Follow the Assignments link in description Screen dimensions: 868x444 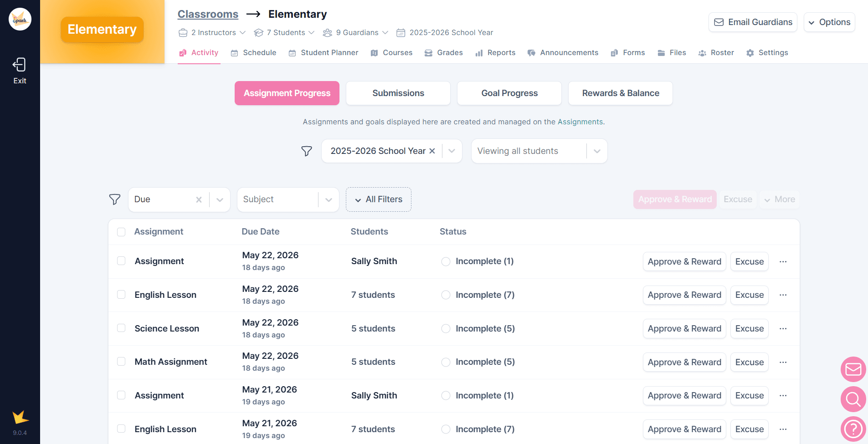tap(580, 122)
